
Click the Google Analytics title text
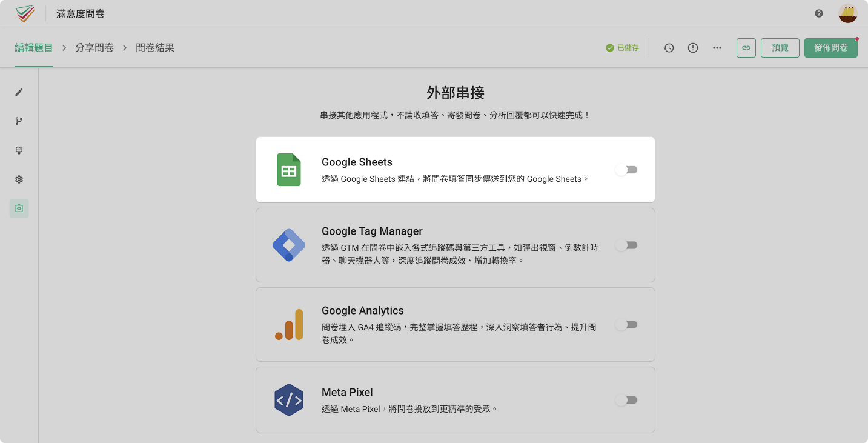coord(362,310)
